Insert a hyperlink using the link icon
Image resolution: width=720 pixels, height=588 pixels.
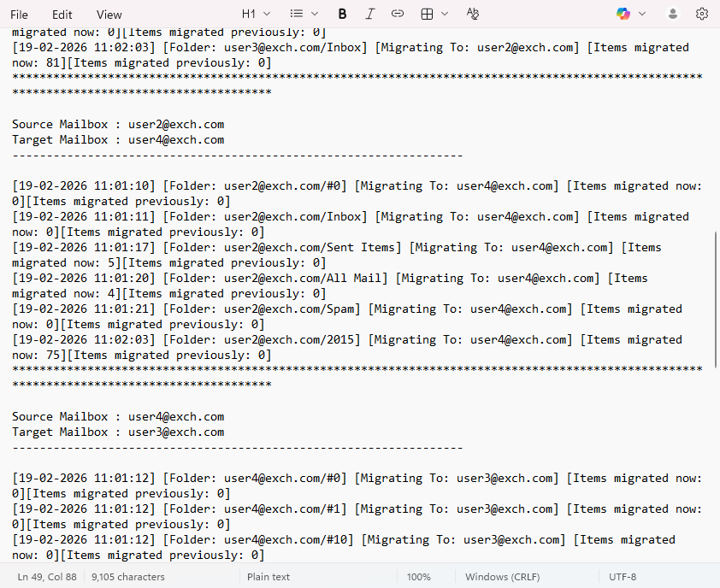[x=398, y=14]
